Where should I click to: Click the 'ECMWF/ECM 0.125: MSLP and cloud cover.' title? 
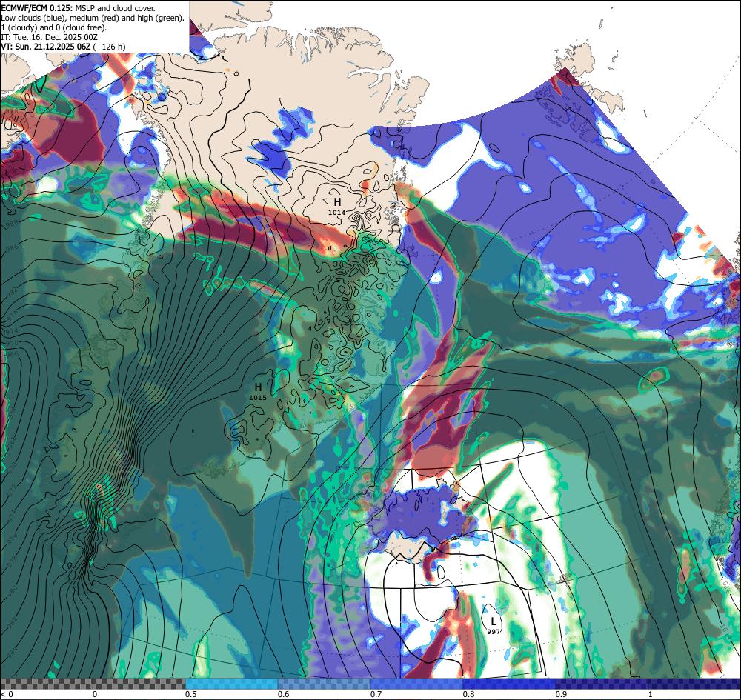[x=78, y=8]
